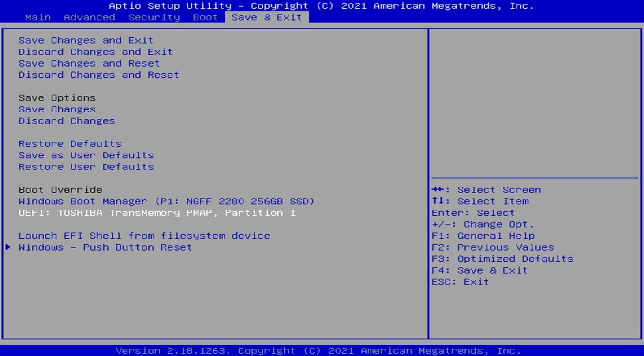The image size is (644, 356).
Task: Switch to the Advanced tab
Action: [89, 17]
